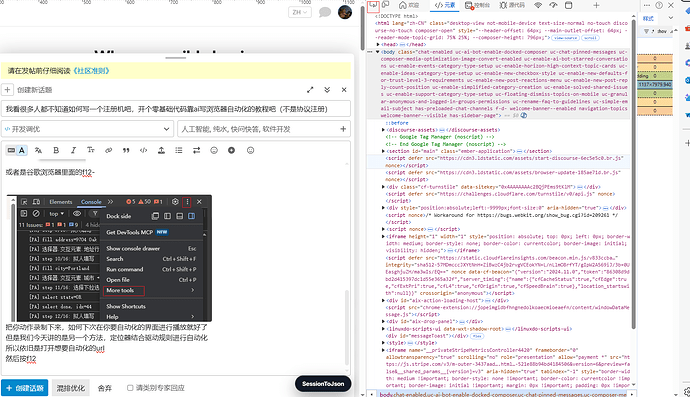Viewport: 690px width, 397px height.
Task: Open the 样式 styles pane tab
Action: 648,18
